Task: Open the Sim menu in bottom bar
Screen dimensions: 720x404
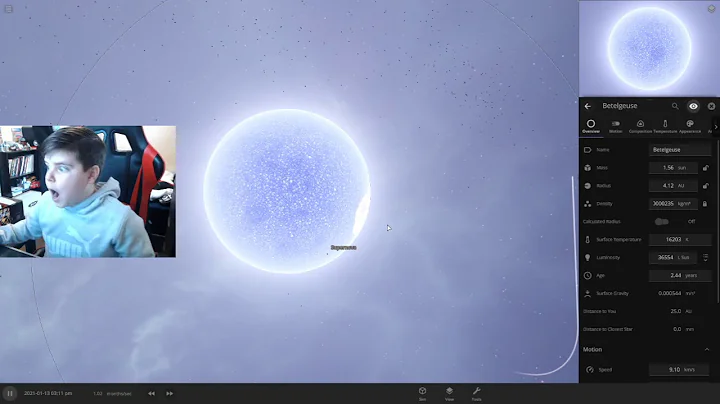Action: [x=422, y=393]
